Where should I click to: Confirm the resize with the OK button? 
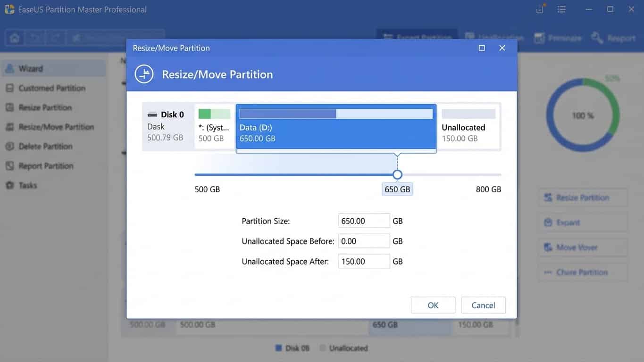[x=433, y=305]
